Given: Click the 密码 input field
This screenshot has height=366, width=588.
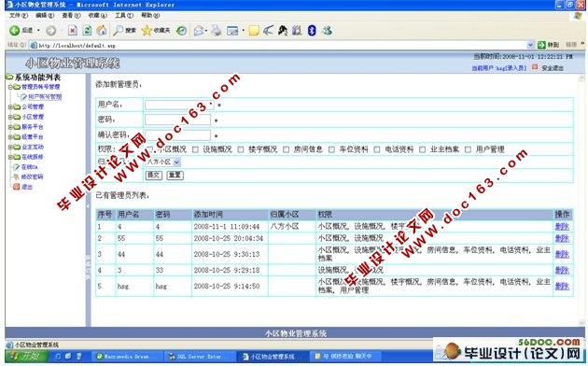Looking at the screenshot, I should (177, 120).
